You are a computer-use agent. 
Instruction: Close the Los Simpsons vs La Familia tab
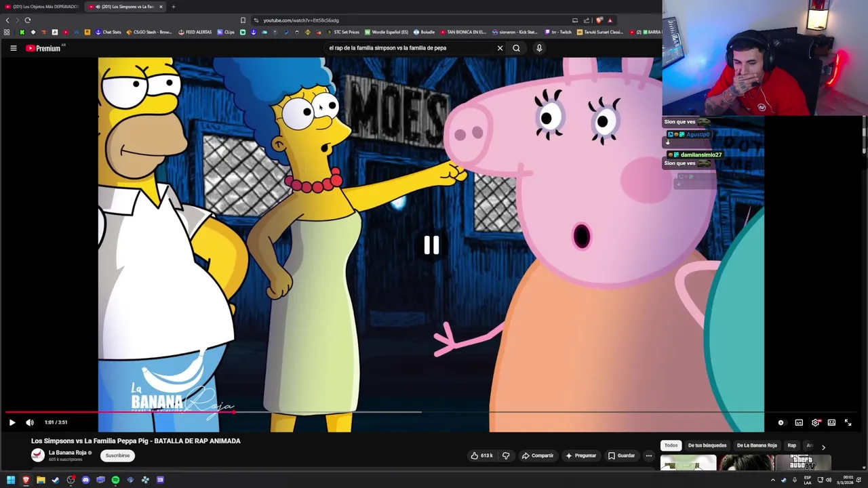tap(161, 7)
